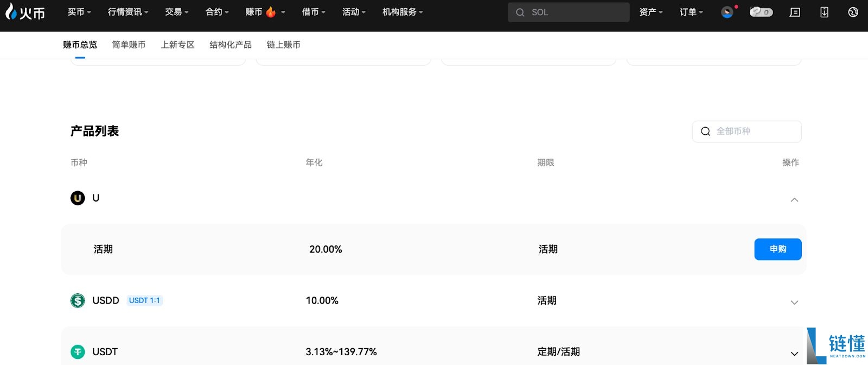Switch to the 上新专区 tab

(177, 45)
